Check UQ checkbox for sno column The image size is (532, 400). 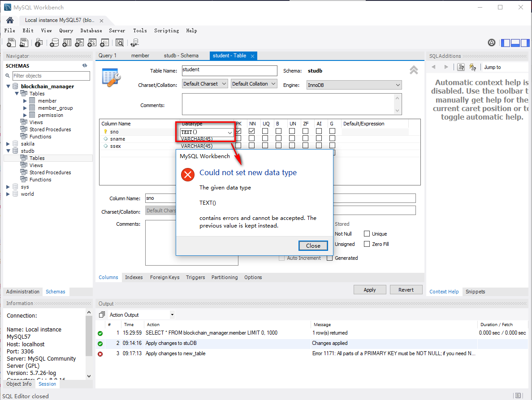(x=265, y=131)
